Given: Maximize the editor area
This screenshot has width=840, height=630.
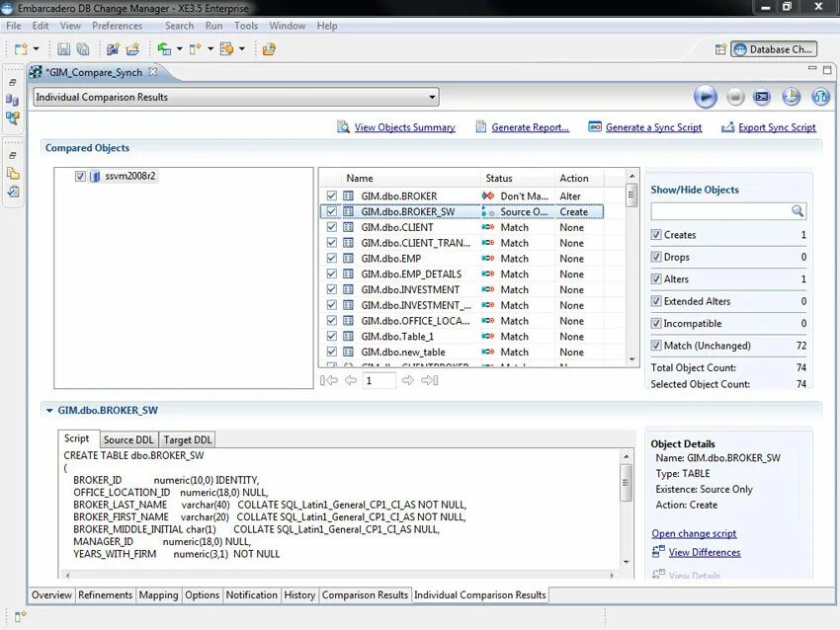Looking at the screenshot, I should pos(827,70).
